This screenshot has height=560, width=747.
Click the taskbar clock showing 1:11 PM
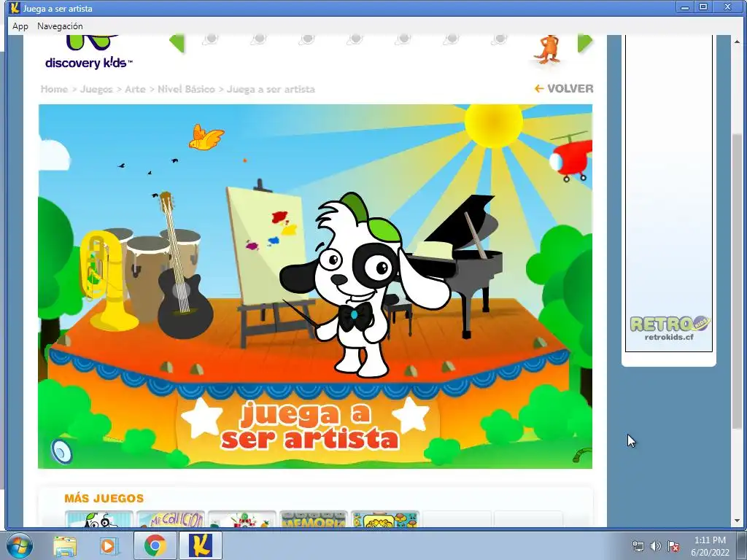(x=710, y=546)
